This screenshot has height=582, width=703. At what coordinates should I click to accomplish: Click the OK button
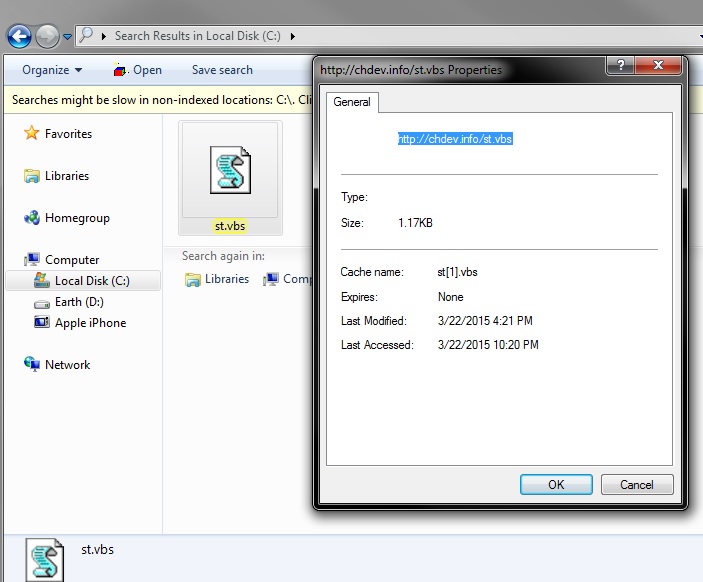tap(556, 484)
